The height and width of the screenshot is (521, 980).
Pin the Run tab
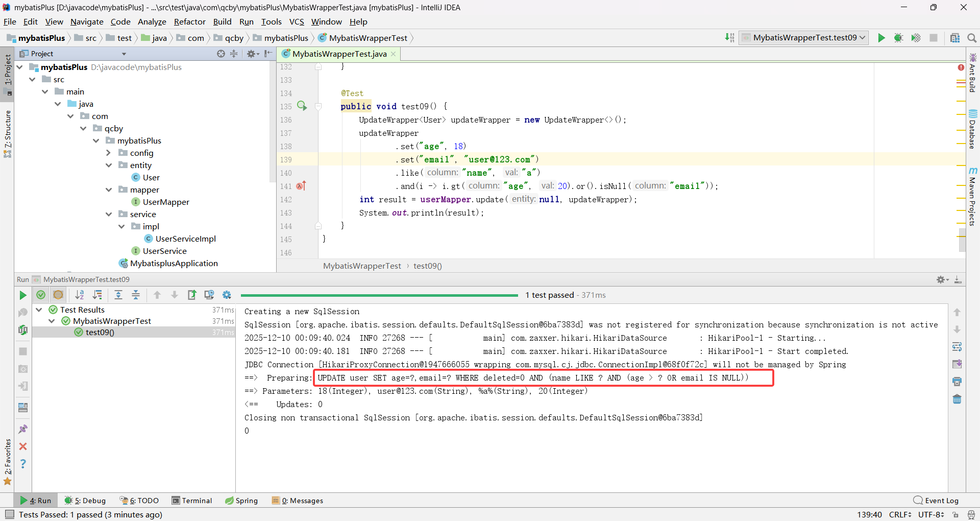click(x=22, y=429)
